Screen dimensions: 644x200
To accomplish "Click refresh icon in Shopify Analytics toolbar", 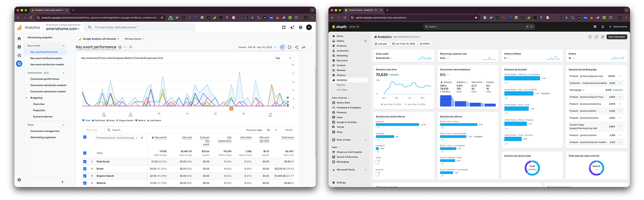I will pos(590,37).
